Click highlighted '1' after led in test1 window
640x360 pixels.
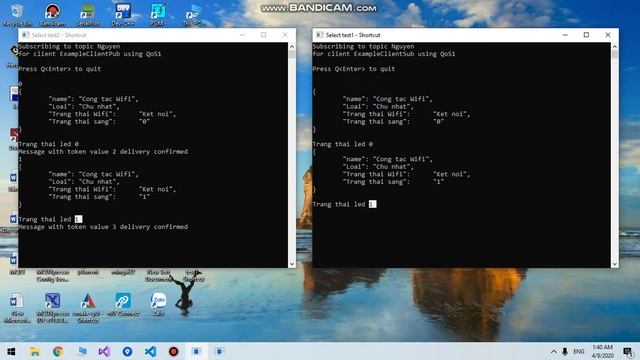(372, 204)
